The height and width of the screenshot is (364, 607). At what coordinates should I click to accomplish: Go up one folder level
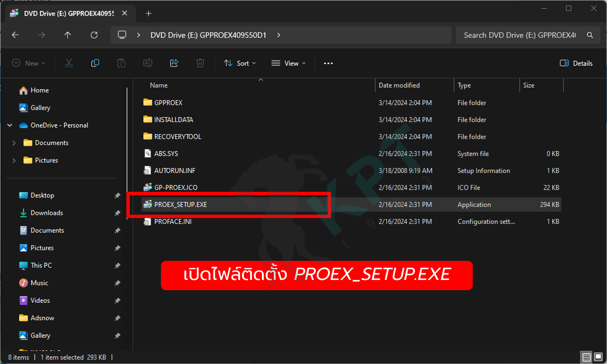68,35
